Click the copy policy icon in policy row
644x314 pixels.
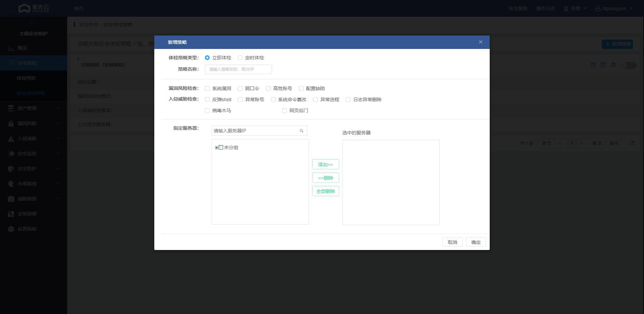coord(593,65)
